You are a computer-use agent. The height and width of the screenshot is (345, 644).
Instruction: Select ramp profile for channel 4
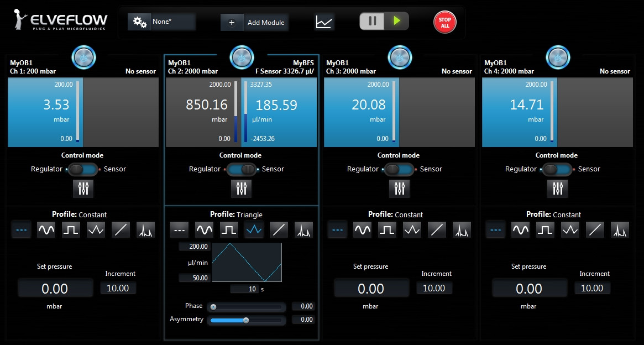(x=595, y=229)
